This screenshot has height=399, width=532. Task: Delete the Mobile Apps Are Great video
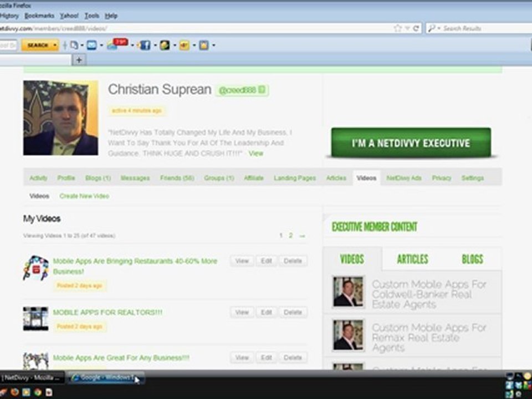pos(293,357)
